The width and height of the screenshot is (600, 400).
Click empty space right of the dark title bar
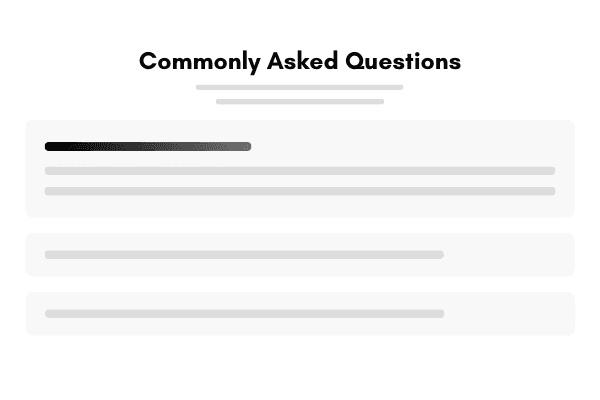click(x=410, y=146)
